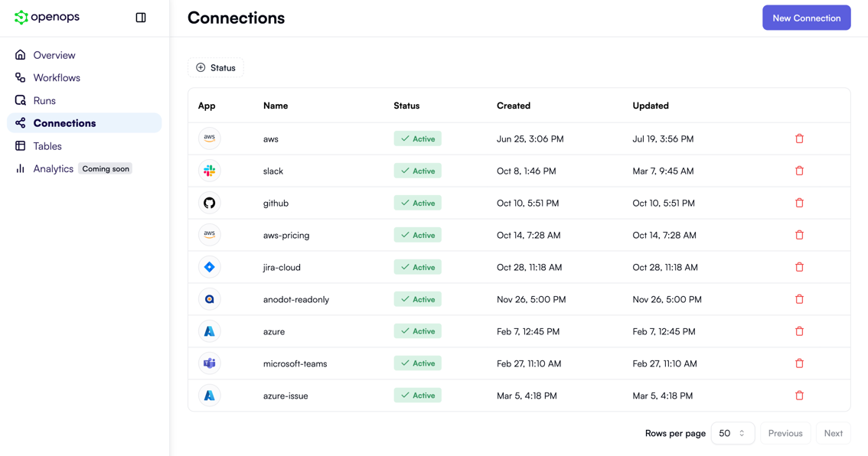Viewport: 868px width, 456px height.
Task: Click the Slack app icon
Action: coord(209,171)
